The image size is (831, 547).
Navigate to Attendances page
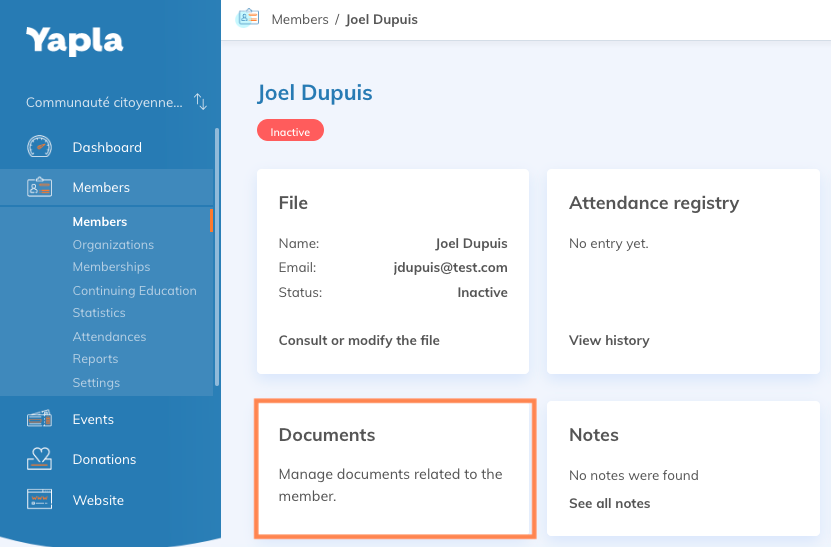(x=109, y=337)
